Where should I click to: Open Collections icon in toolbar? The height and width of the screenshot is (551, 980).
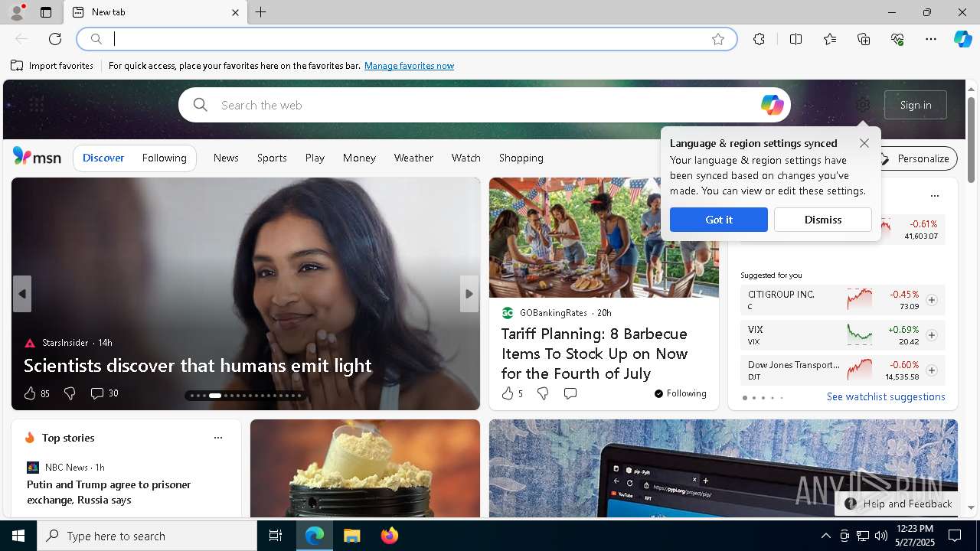[x=864, y=39]
